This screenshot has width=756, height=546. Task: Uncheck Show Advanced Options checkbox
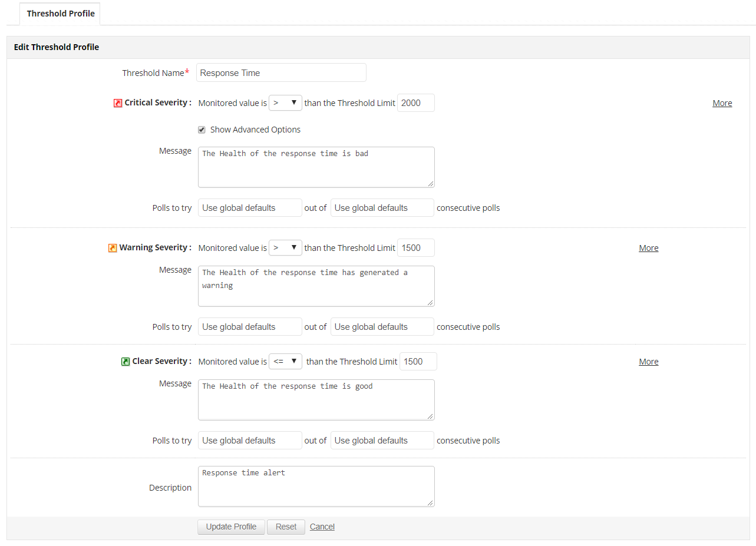point(202,130)
